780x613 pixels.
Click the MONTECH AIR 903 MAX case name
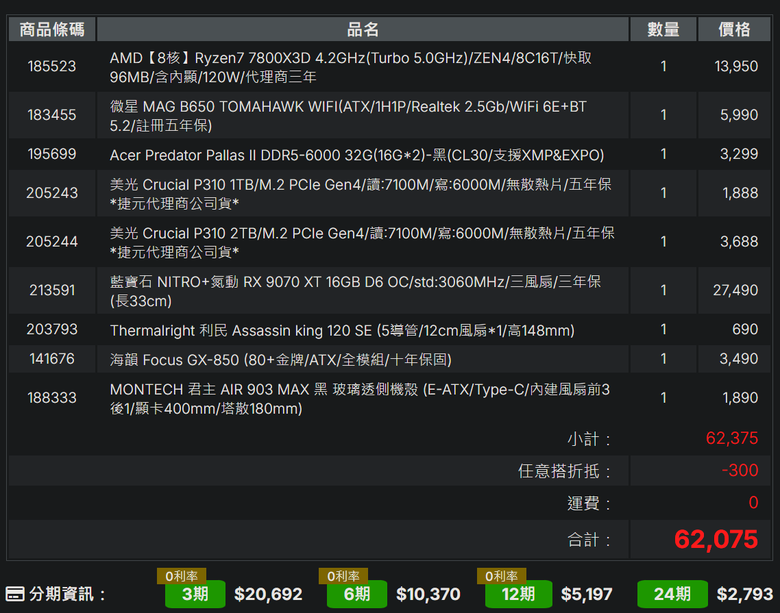pyautogui.click(x=360, y=399)
